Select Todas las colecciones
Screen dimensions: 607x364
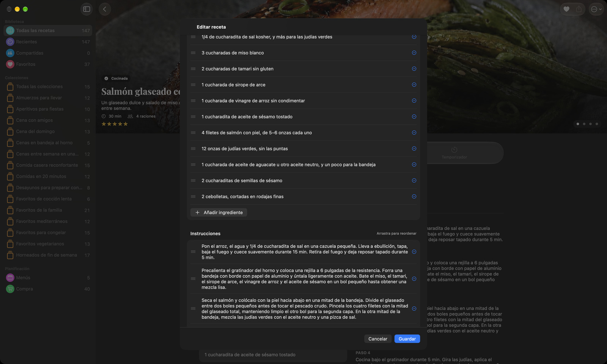pyautogui.click(x=48, y=86)
